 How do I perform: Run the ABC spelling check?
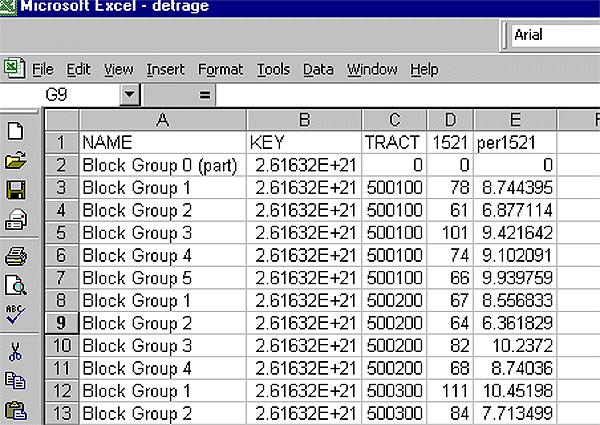[15, 314]
